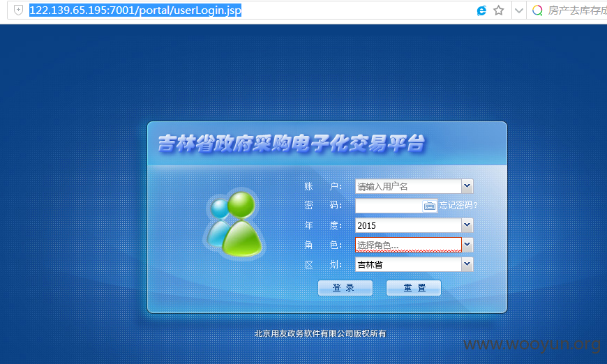Click the colorful search engine icon
Image resolution: width=607 pixels, height=364 pixels.
click(537, 10)
